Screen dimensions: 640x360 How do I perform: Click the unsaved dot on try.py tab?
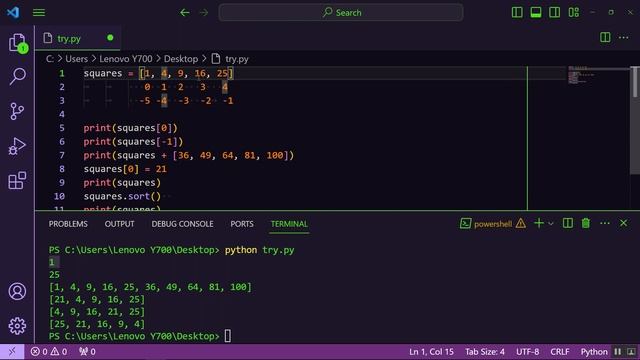click(110, 38)
